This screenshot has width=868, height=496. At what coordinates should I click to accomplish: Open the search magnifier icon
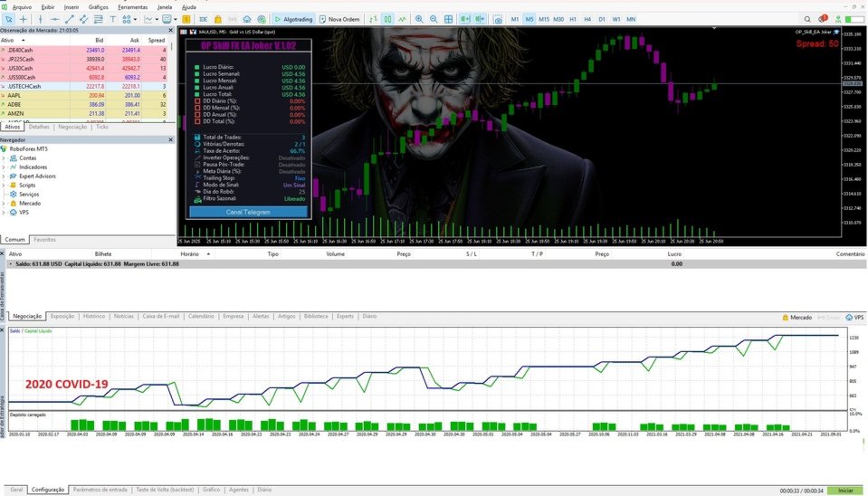(807, 19)
